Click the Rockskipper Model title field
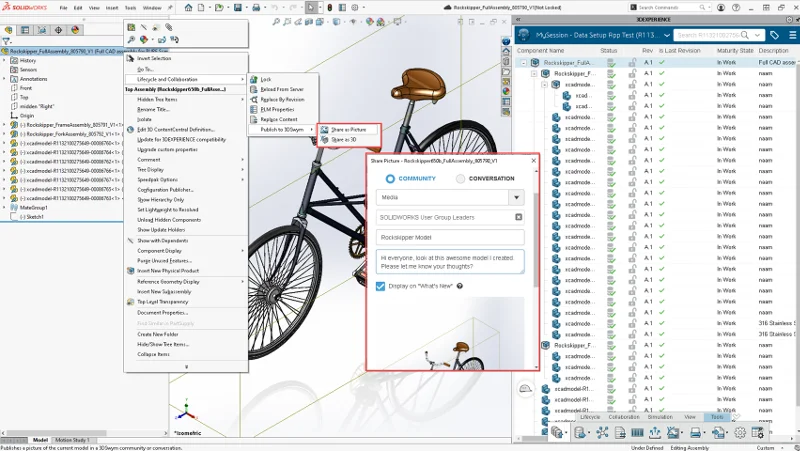Viewport: 800px width, 451px height. pos(450,237)
